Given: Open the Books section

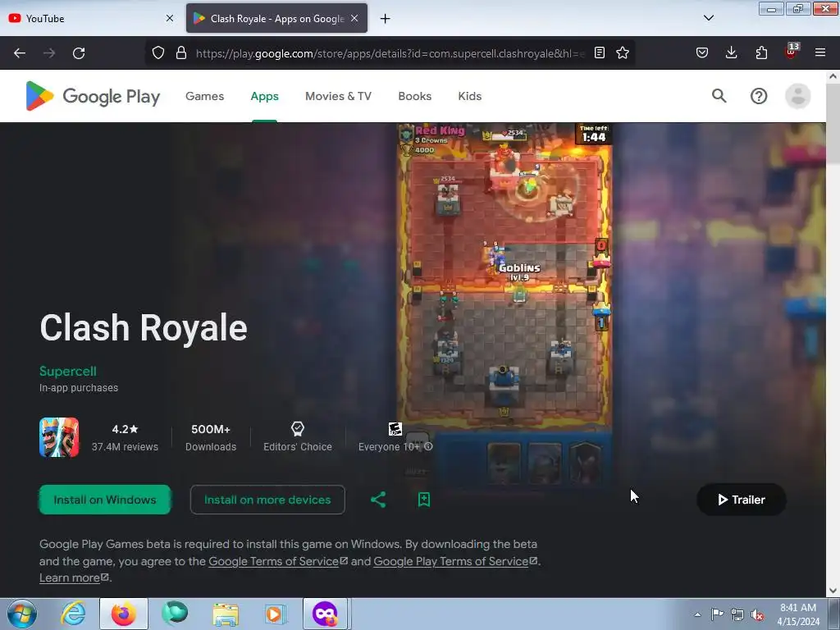Looking at the screenshot, I should click(x=414, y=96).
